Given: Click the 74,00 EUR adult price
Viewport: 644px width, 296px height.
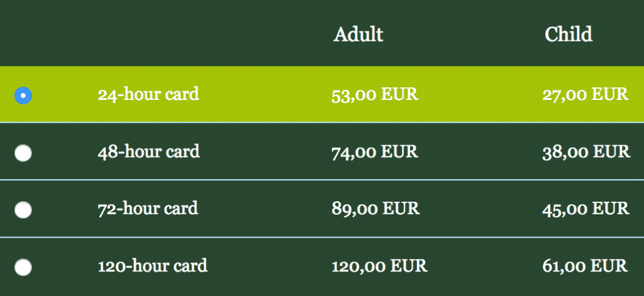Looking at the screenshot, I should (x=375, y=152).
